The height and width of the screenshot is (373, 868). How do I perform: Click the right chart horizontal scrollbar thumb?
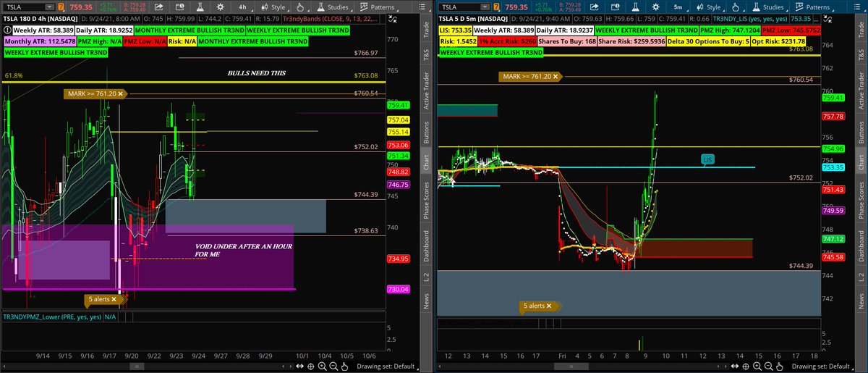click(x=571, y=366)
